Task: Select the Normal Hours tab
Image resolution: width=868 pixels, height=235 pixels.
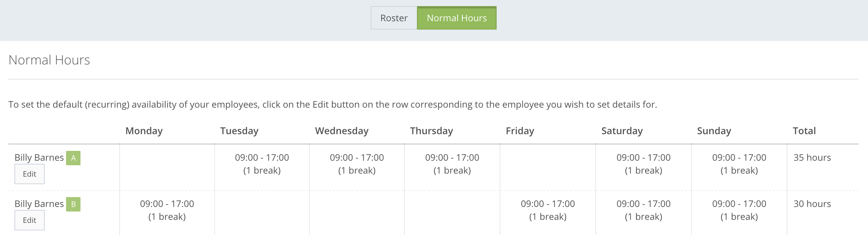Action: pos(456,18)
